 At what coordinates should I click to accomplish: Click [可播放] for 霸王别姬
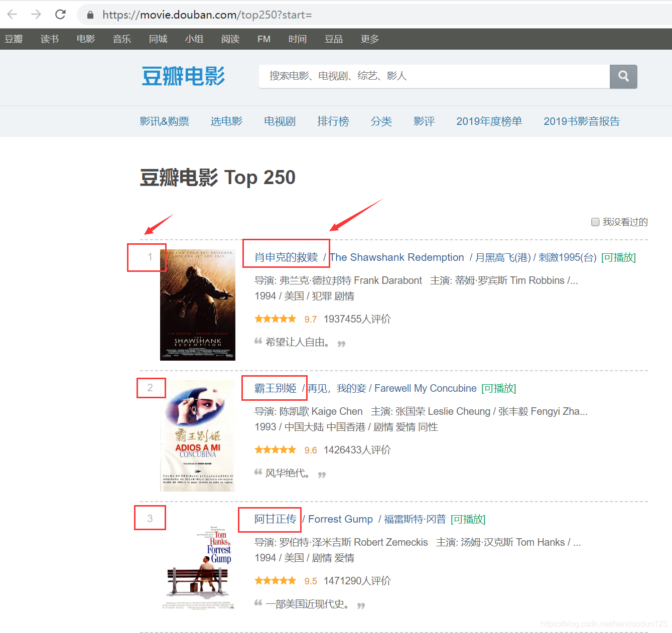click(499, 388)
